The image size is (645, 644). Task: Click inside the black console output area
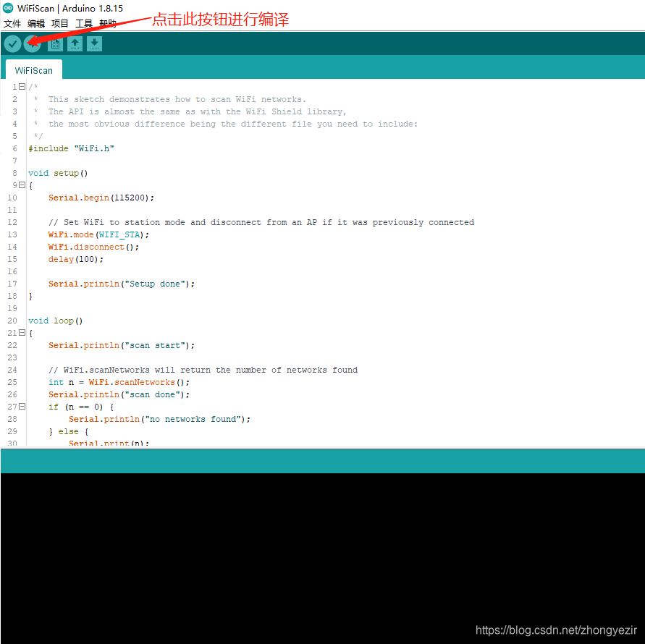coord(323,559)
